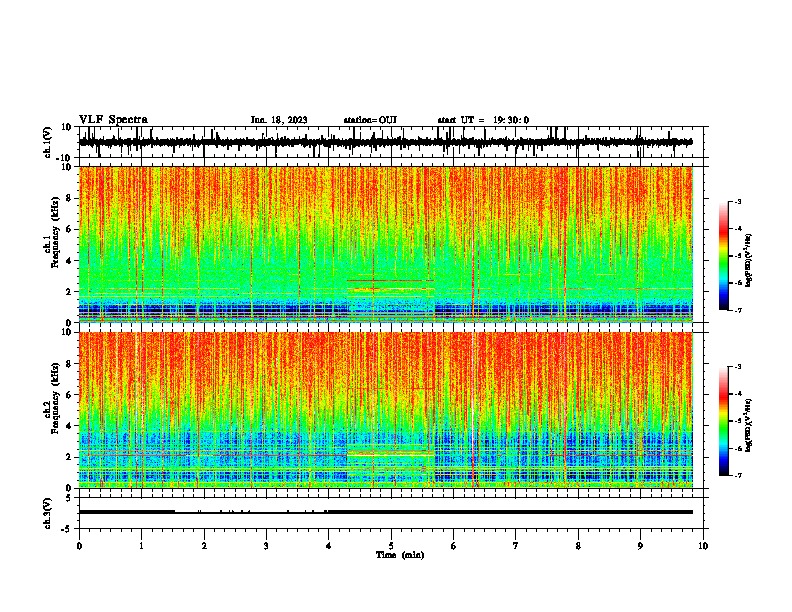792x612 pixels.
Task: Click time axis tick label "7"
Action: tap(516, 546)
